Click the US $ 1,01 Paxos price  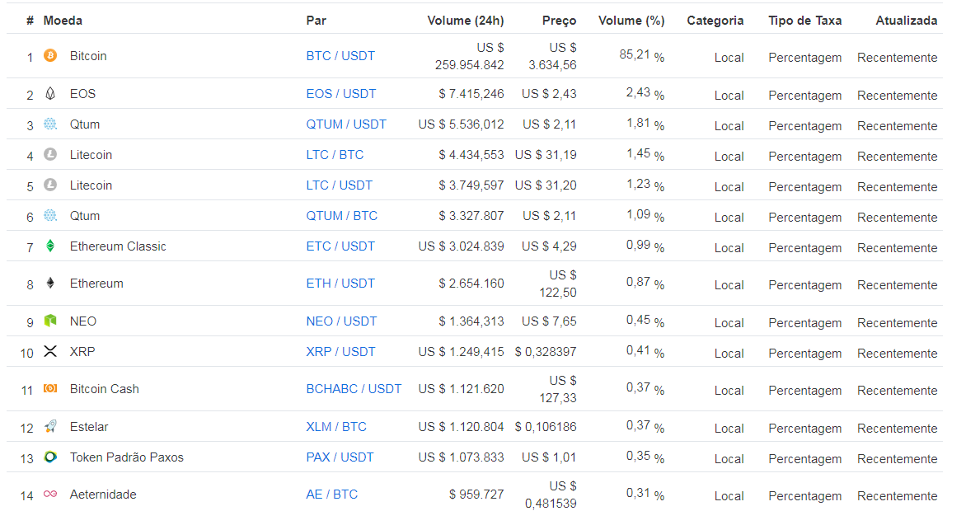pos(550,457)
